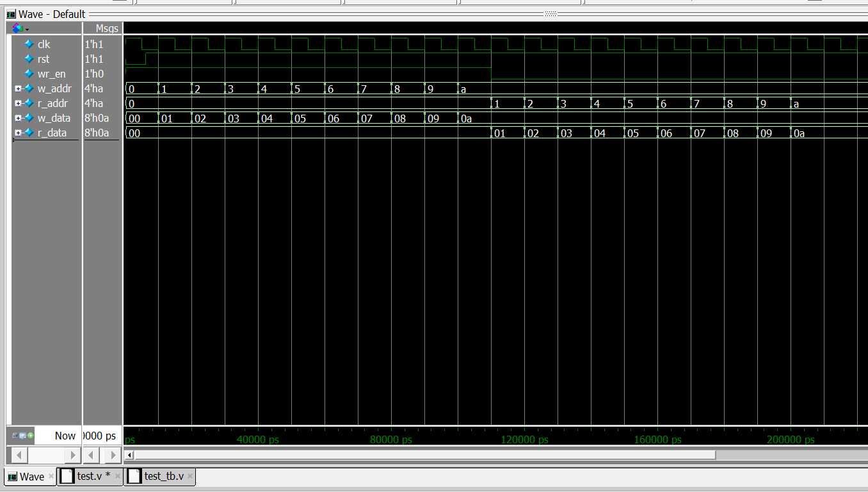Click the test_tb.v tab file icon
This screenshot has height=492, width=868.
(x=134, y=476)
